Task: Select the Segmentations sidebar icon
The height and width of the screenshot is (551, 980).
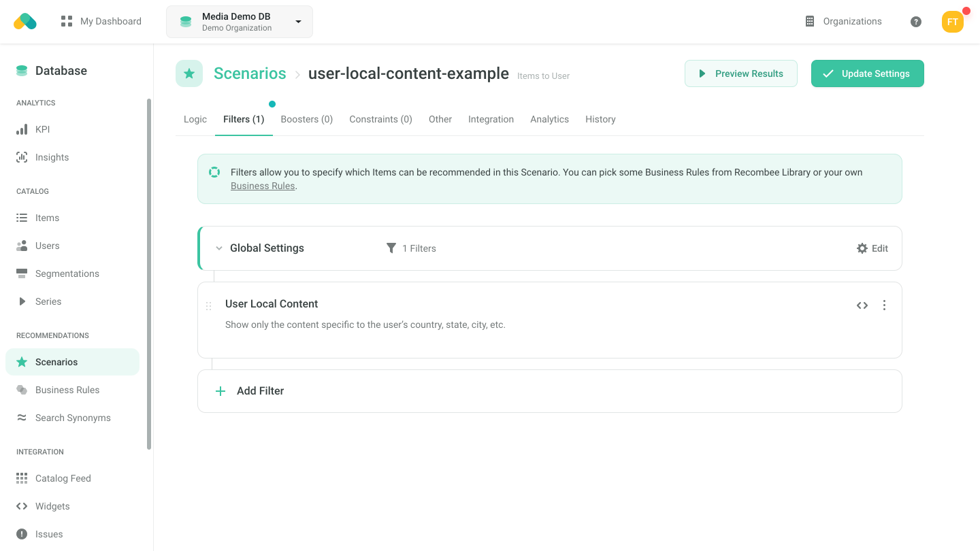Action: click(x=22, y=273)
